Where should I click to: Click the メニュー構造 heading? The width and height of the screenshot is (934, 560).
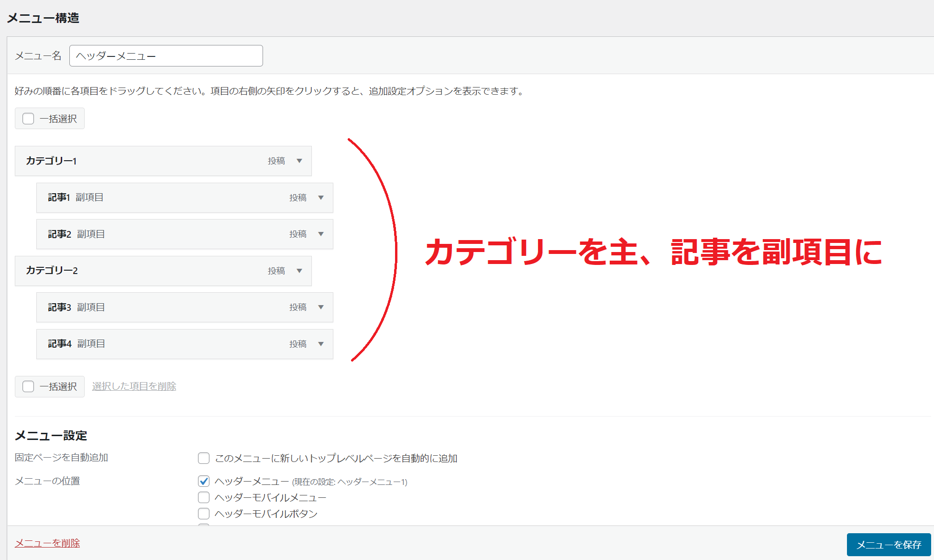pos(43,18)
